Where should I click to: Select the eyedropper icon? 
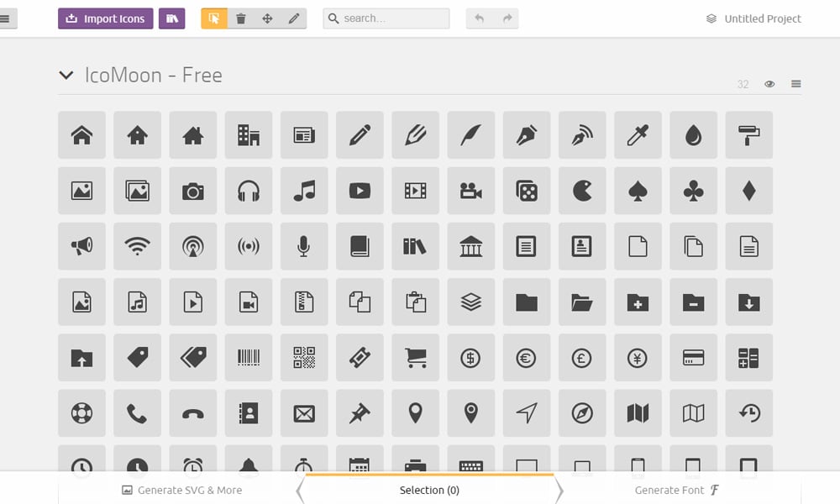[x=638, y=135]
